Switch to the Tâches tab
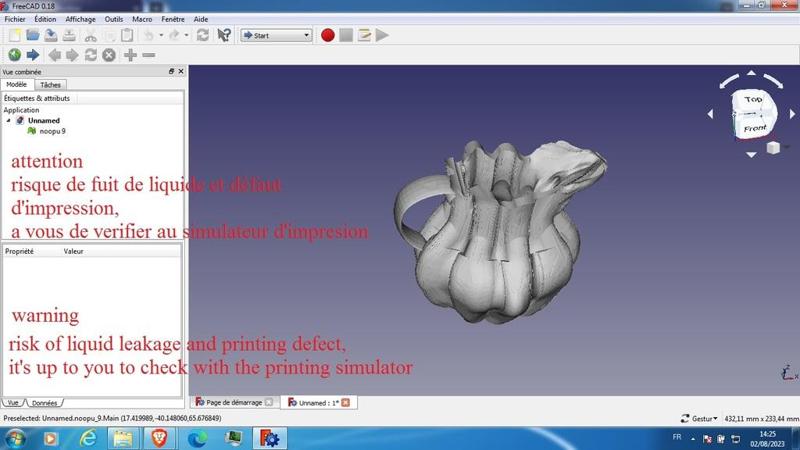This screenshot has width=800, height=450. click(x=50, y=85)
